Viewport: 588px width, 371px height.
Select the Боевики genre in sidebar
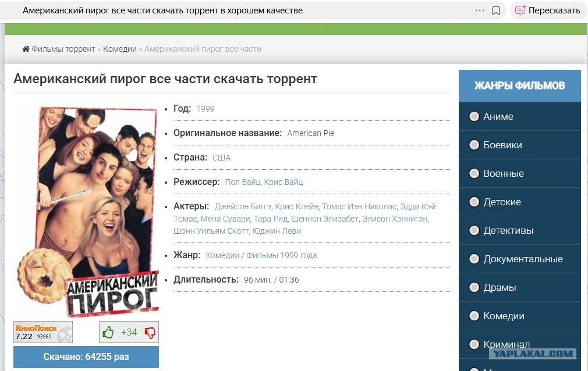tap(519, 145)
